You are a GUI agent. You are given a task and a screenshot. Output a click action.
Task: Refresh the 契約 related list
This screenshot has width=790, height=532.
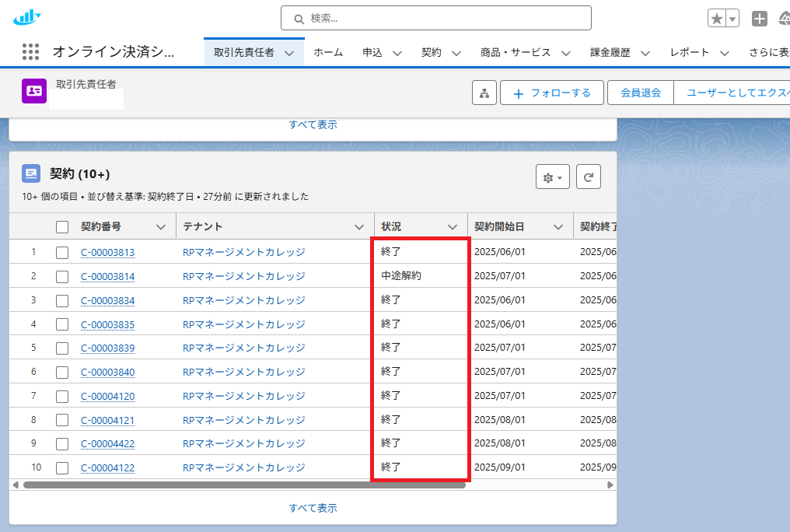pyautogui.click(x=589, y=177)
